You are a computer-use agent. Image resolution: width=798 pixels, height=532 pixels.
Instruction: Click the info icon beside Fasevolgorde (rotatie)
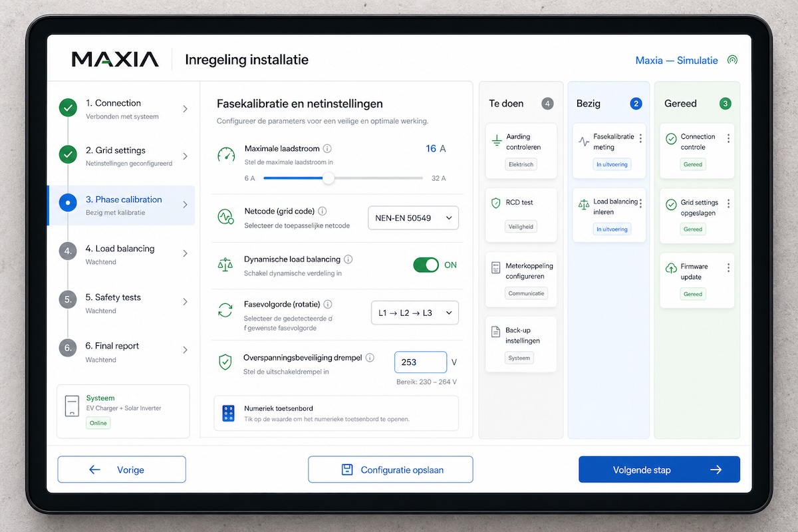coord(328,304)
